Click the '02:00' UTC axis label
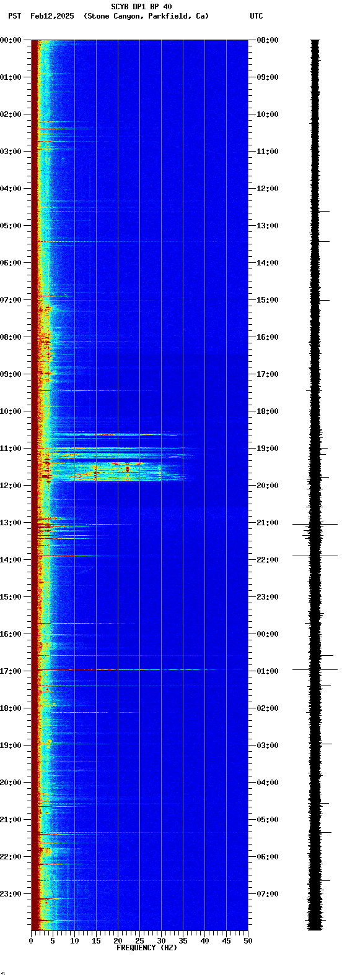 pyautogui.click(x=268, y=708)
